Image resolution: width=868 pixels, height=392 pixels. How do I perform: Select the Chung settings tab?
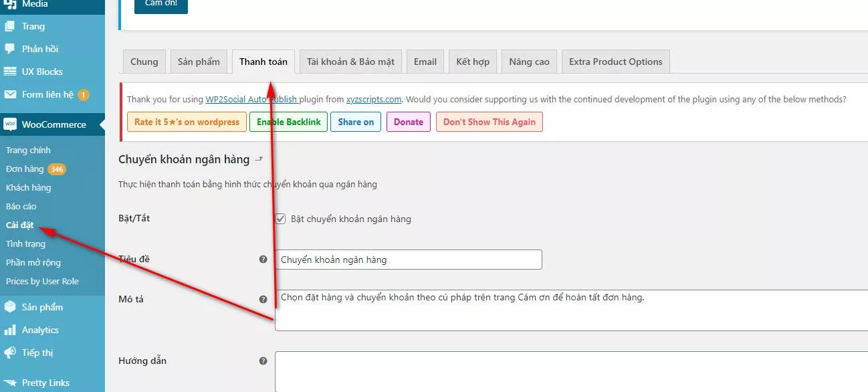[x=144, y=61]
